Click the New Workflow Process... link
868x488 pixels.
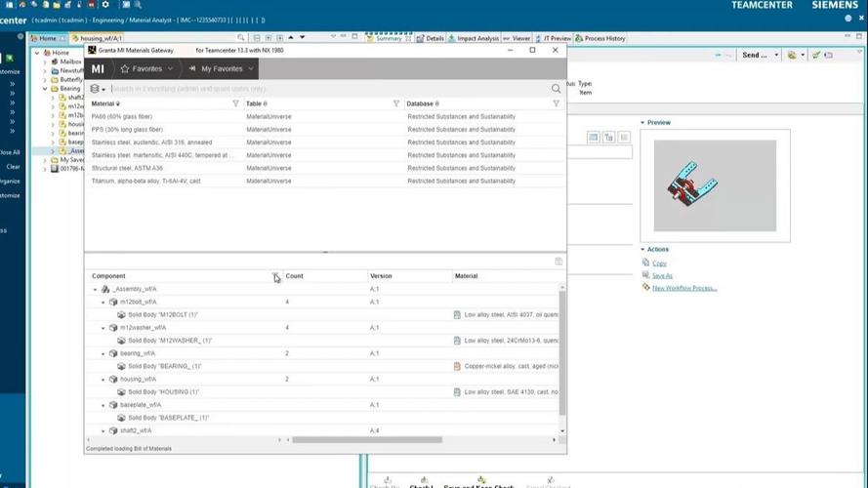click(x=684, y=288)
